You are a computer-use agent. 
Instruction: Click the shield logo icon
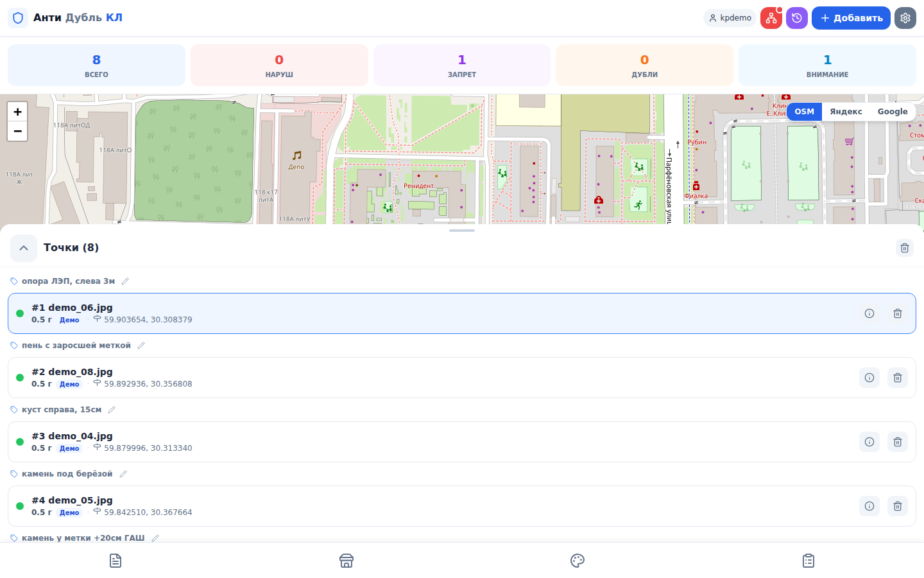coord(18,18)
